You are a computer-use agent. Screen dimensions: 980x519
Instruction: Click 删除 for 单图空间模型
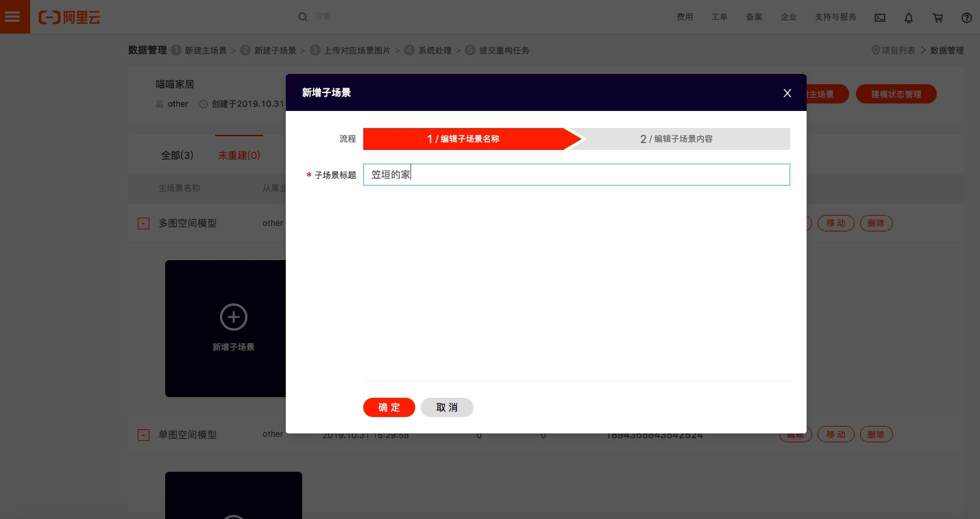(x=876, y=435)
